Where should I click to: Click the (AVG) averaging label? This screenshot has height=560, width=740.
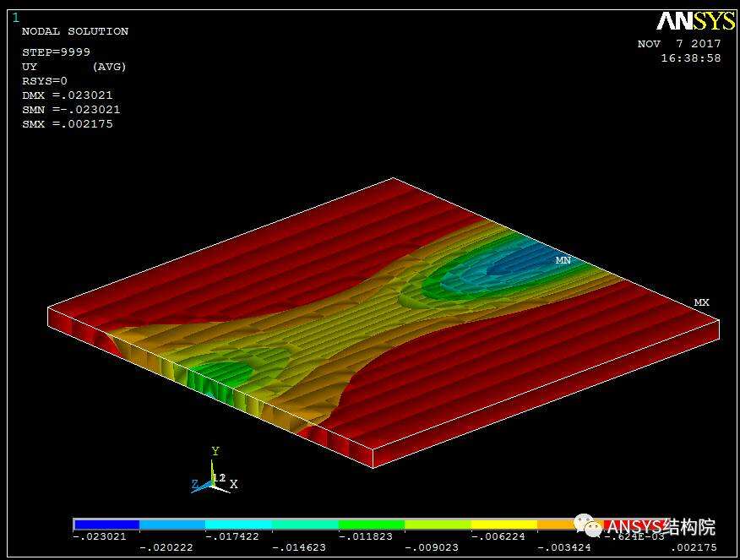110,67
